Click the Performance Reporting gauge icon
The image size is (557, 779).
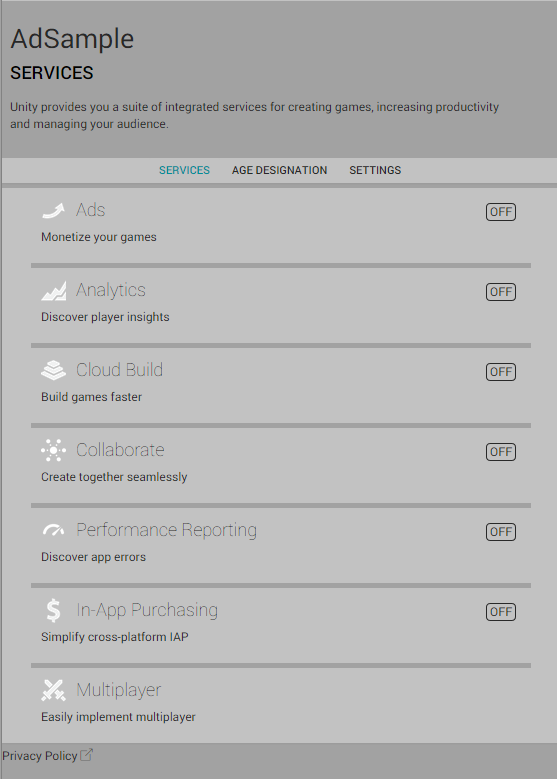click(x=53, y=531)
